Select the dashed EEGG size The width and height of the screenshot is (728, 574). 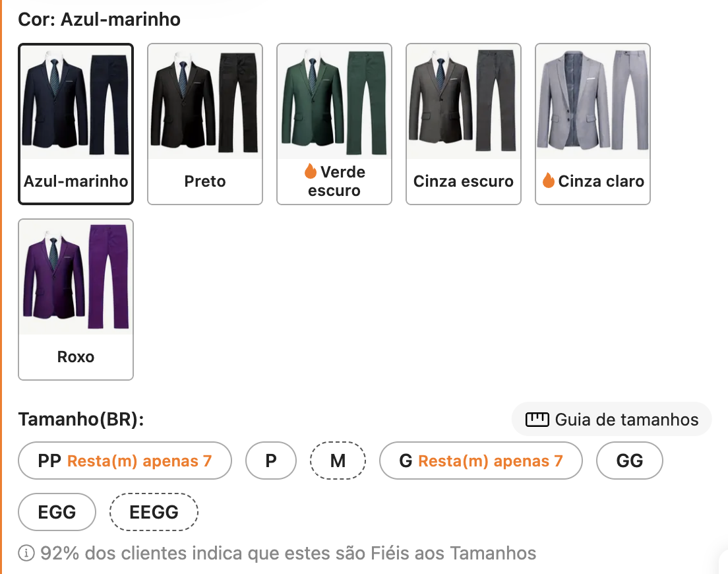[154, 512]
